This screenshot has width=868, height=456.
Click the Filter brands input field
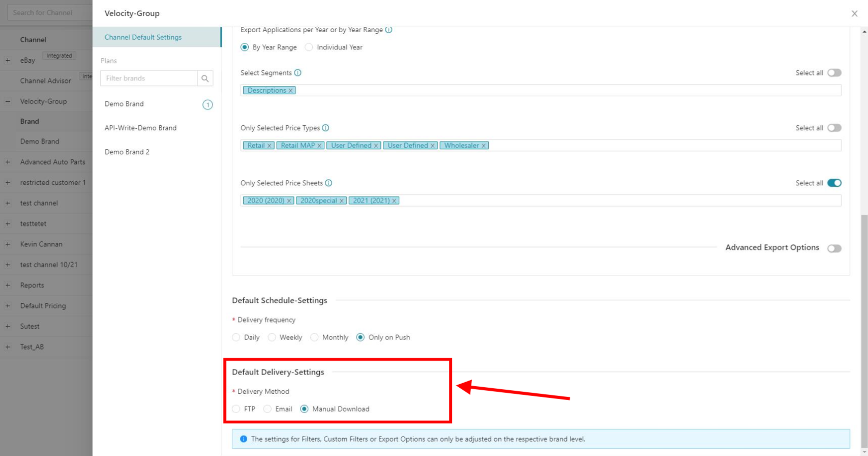pos(148,78)
